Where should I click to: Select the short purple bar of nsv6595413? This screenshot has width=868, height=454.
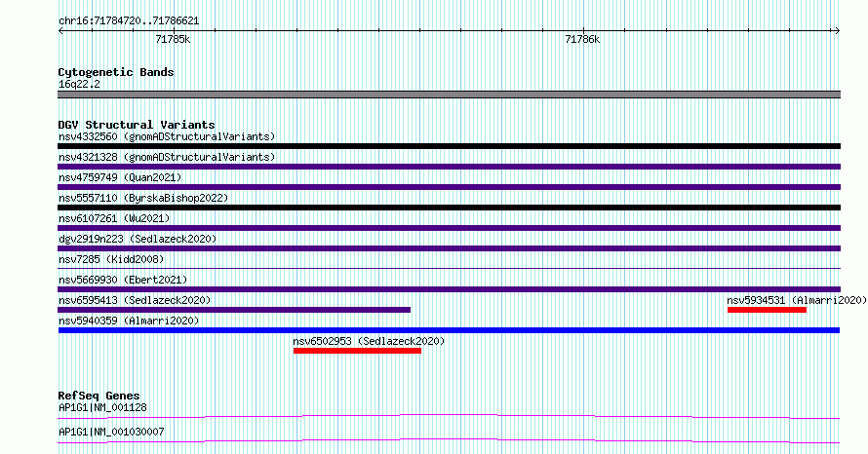pyautogui.click(x=234, y=310)
